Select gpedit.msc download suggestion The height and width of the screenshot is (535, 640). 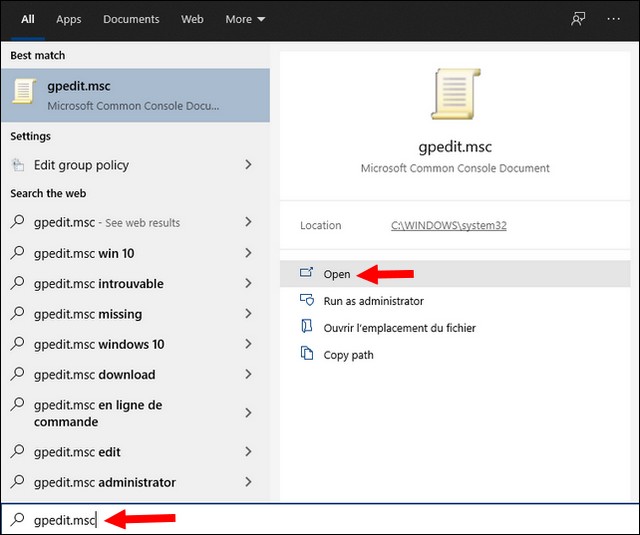[136, 374]
